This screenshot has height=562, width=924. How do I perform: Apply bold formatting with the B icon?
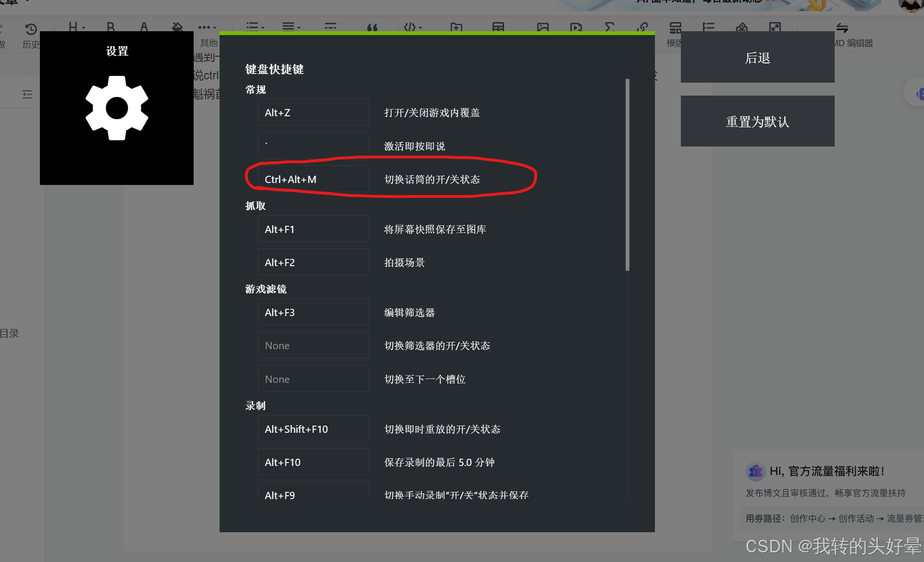[x=110, y=27]
